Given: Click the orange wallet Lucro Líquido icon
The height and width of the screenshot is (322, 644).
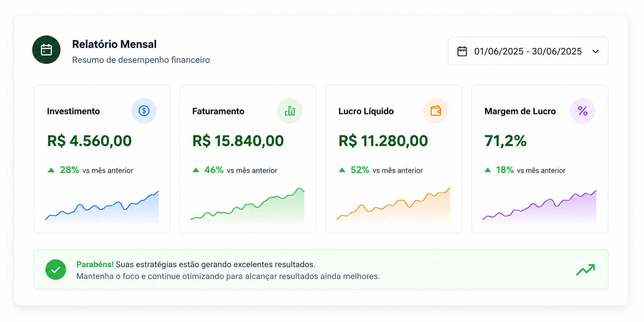Looking at the screenshot, I should 436,111.
